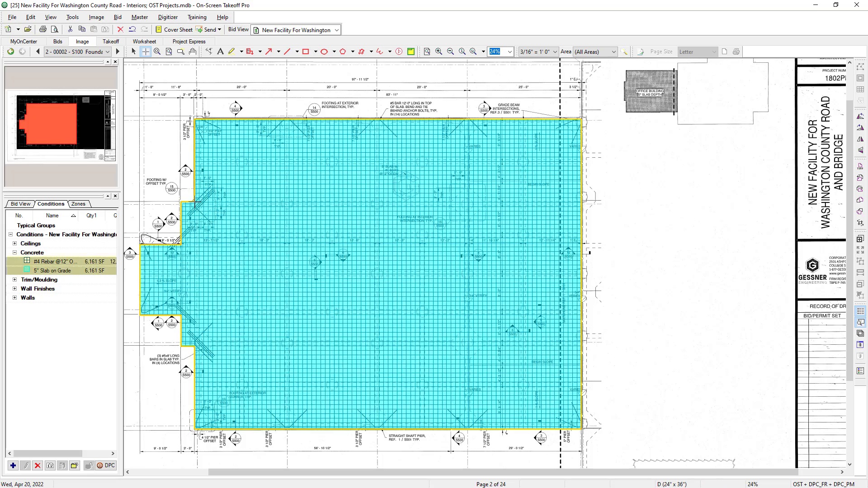Select the pan hand tool
Screen dimensions: 868x488
click(193, 52)
